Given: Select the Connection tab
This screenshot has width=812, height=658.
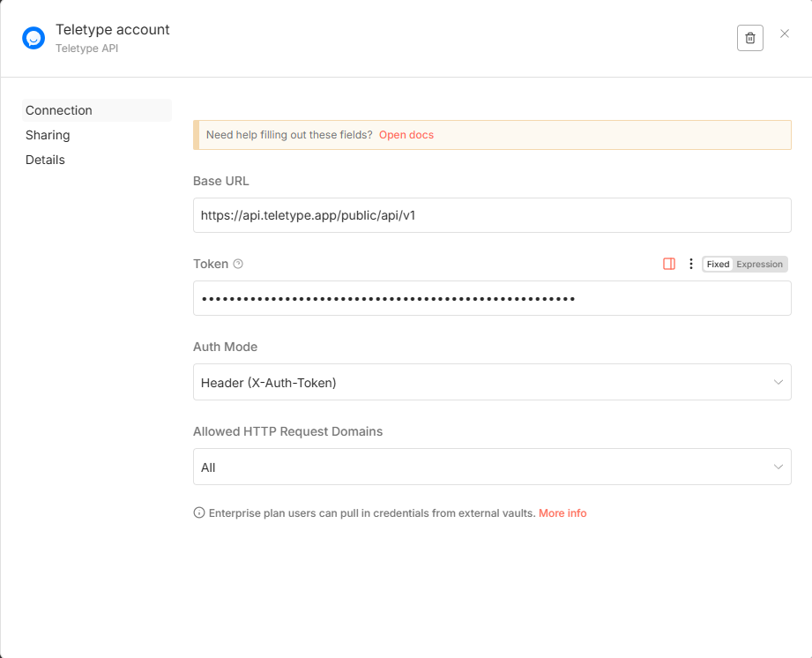Looking at the screenshot, I should (97, 110).
